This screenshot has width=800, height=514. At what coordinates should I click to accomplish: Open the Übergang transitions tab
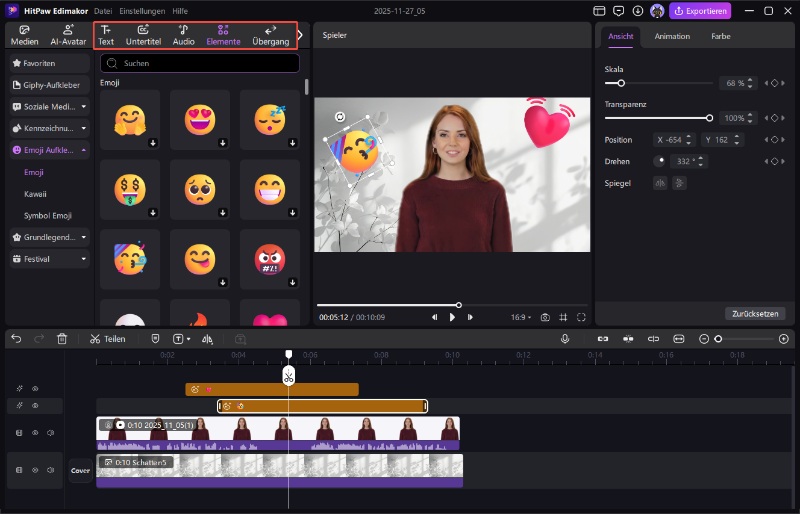(x=270, y=35)
